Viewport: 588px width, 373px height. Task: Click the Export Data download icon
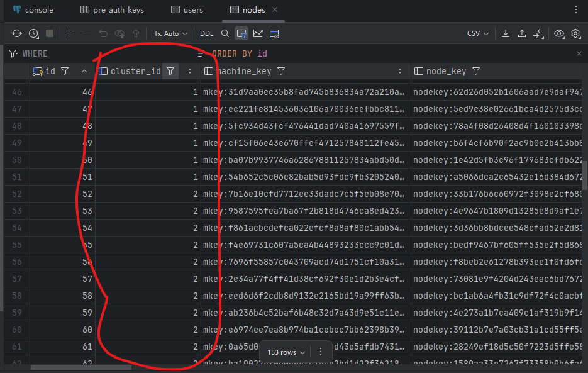click(506, 33)
